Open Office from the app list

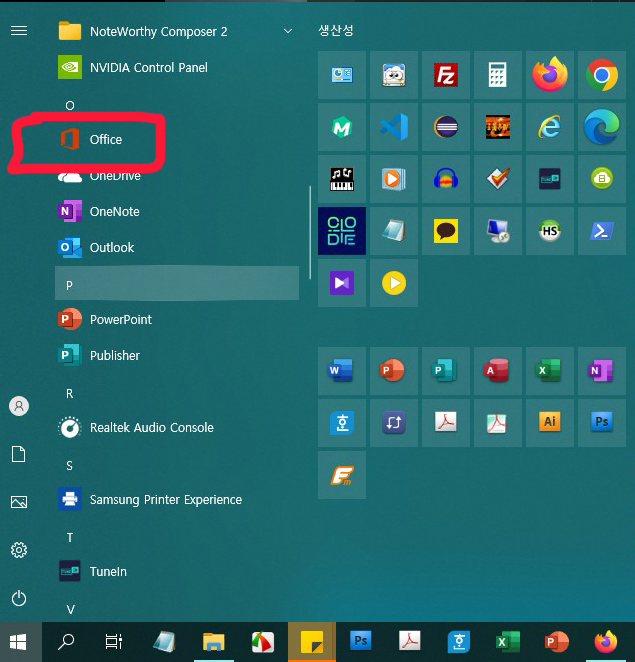pyautogui.click(x=106, y=140)
